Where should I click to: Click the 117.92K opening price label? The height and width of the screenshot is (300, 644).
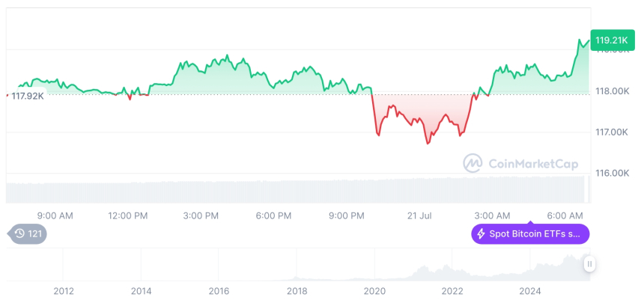[x=28, y=96]
